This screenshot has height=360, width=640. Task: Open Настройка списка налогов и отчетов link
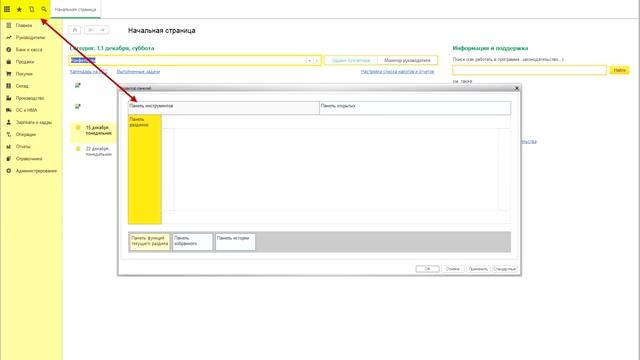tap(398, 72)
